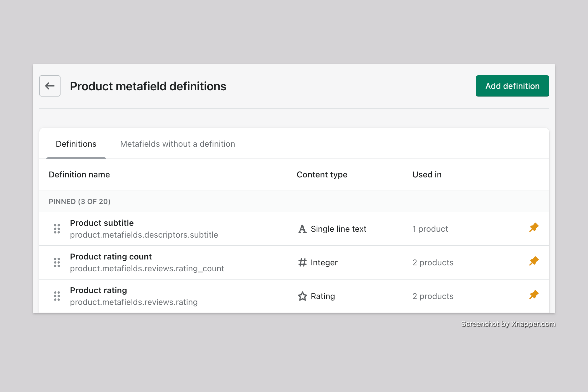Click 2 products for rating count
This screenshot has height=392, width=588.
[433, 263]
